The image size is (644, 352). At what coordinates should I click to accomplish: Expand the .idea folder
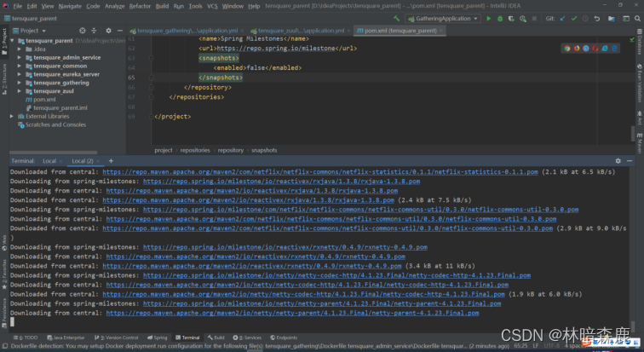pos(20,49)
